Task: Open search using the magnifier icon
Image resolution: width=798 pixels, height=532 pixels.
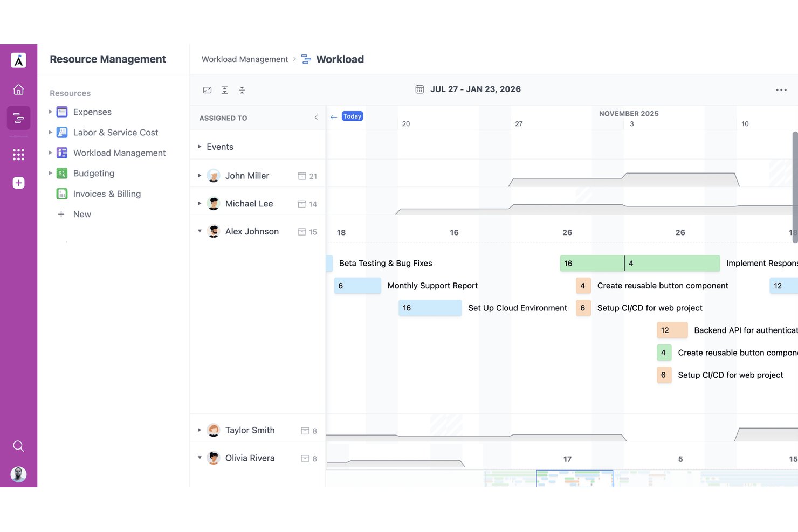Action: (x=18, y=446)
